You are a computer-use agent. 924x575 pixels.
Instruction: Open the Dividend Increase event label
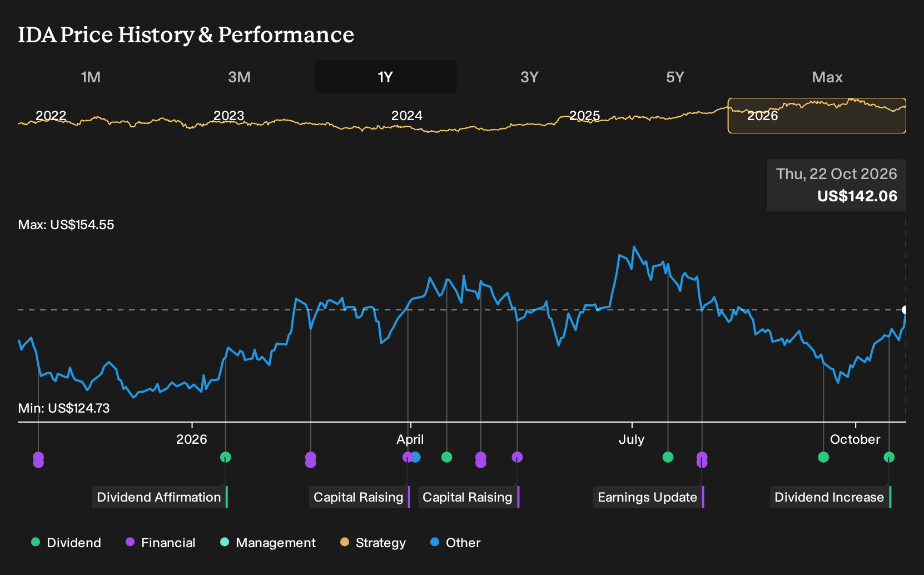831,497
